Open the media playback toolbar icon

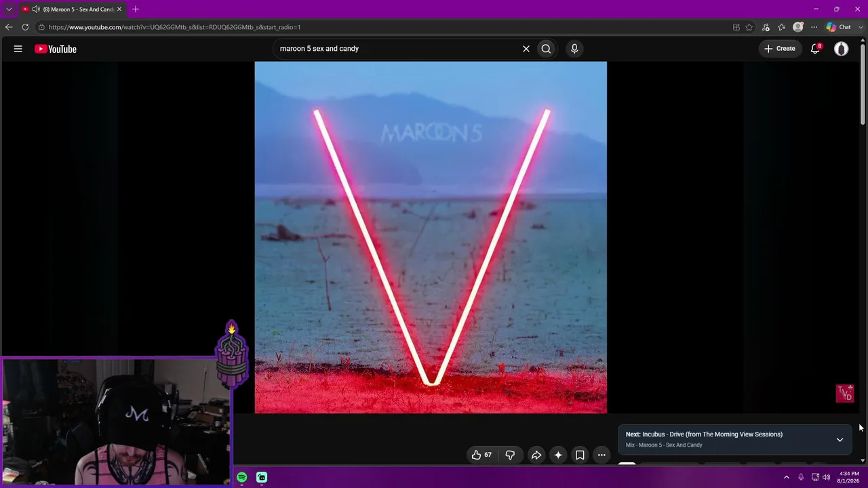(766, 27)
